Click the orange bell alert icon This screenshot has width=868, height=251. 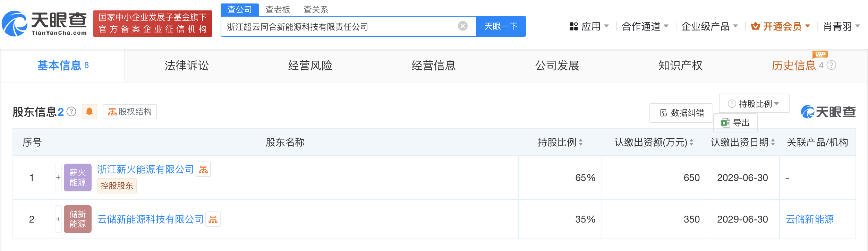(x=89, y=112)
